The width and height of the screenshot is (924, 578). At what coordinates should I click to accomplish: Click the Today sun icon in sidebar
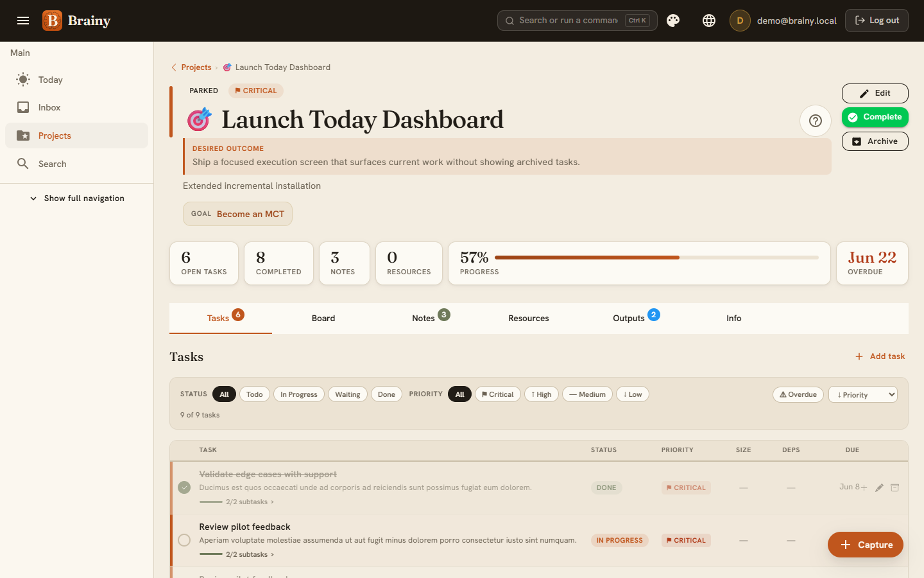pos(23,80)
